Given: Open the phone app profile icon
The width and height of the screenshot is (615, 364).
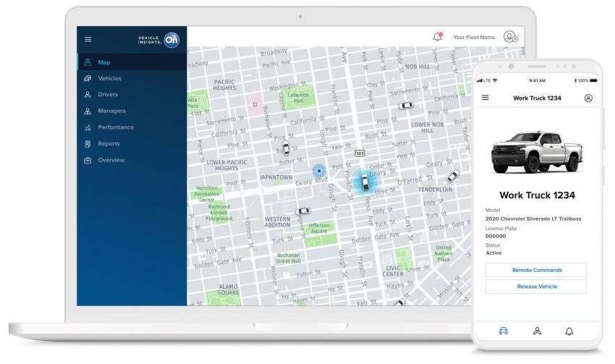Looking at the screenshot, I should point(588,98).
